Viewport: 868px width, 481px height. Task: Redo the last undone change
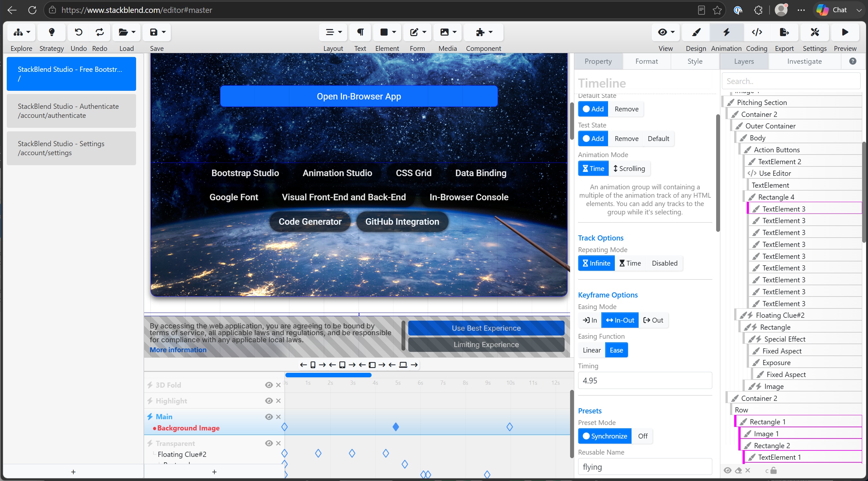coord(100,33)
